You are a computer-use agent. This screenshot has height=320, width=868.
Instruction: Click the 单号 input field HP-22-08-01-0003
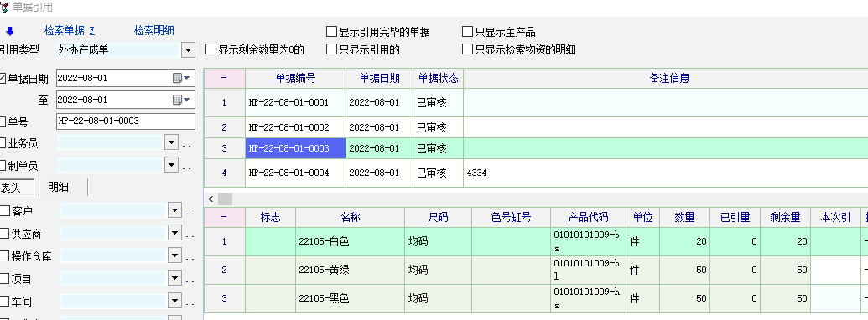pos(126,121)
